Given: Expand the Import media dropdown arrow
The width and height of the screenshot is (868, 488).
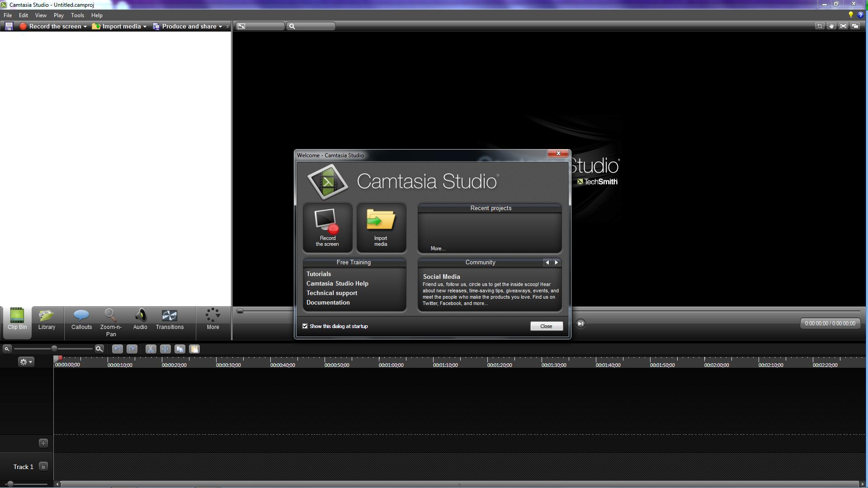Looking at the screenshot, I should click(145, 27).
